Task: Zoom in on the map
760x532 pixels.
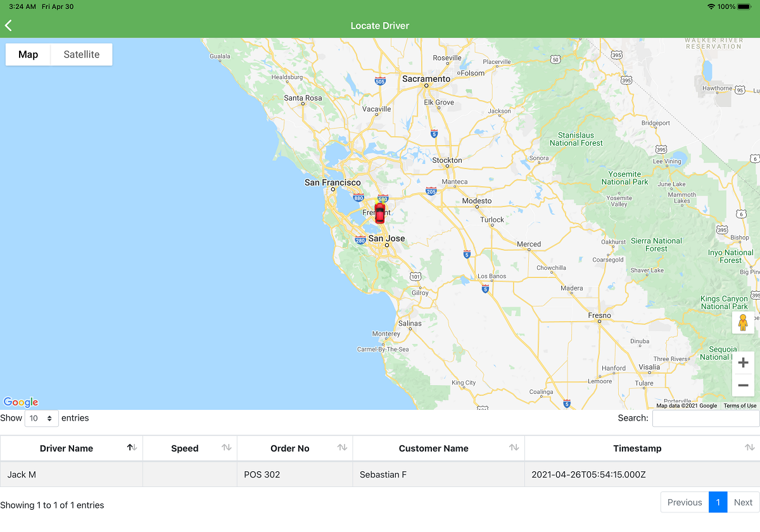Action: [x=744, y=363]
